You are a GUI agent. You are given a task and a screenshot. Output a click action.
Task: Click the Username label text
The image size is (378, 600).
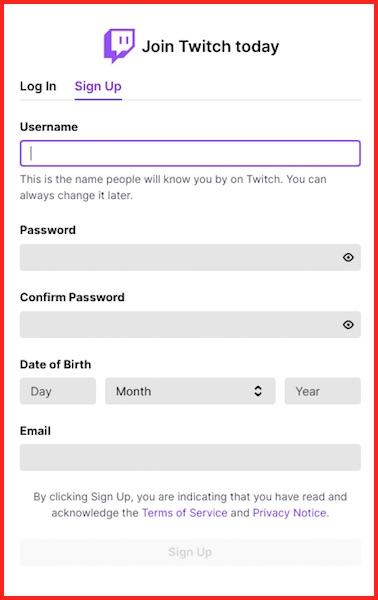tap(49, 127)
